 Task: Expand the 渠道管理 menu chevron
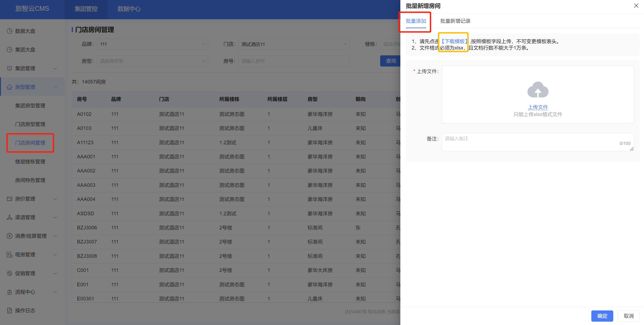[56, 217]
